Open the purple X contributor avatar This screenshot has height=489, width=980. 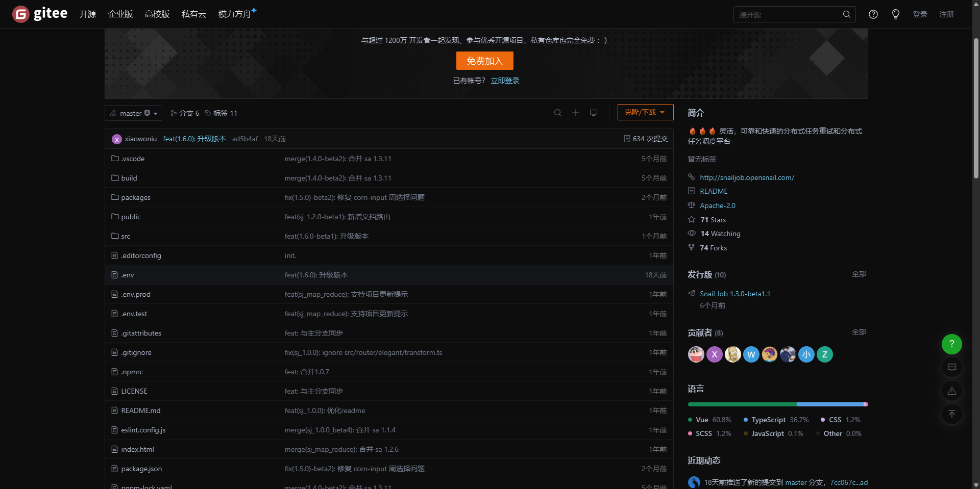715,354
